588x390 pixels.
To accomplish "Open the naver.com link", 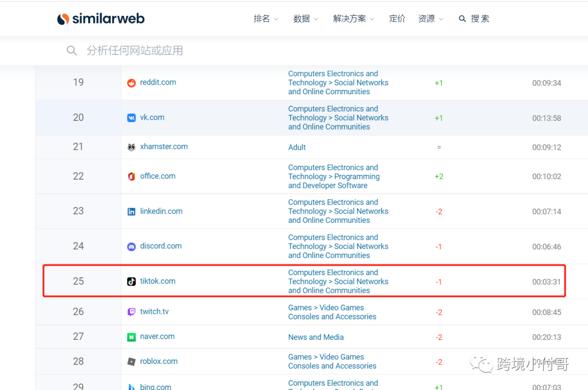I will click(x=157, y=337).
